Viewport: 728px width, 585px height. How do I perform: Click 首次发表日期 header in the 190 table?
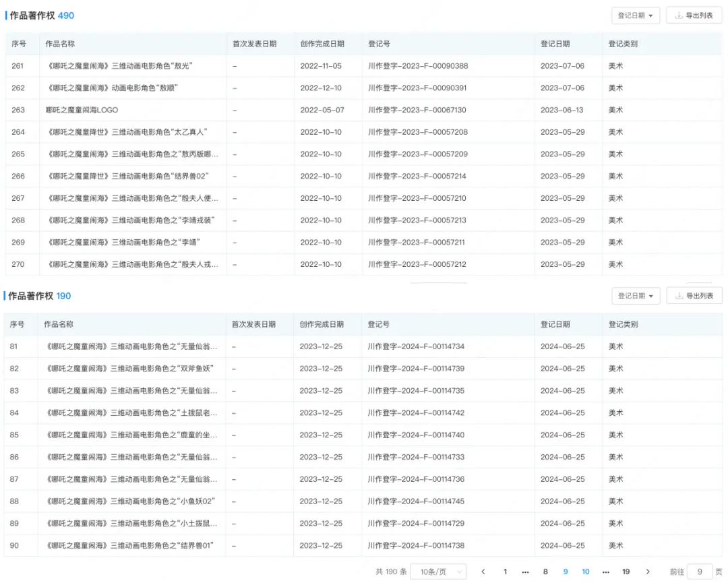(253, 324)
